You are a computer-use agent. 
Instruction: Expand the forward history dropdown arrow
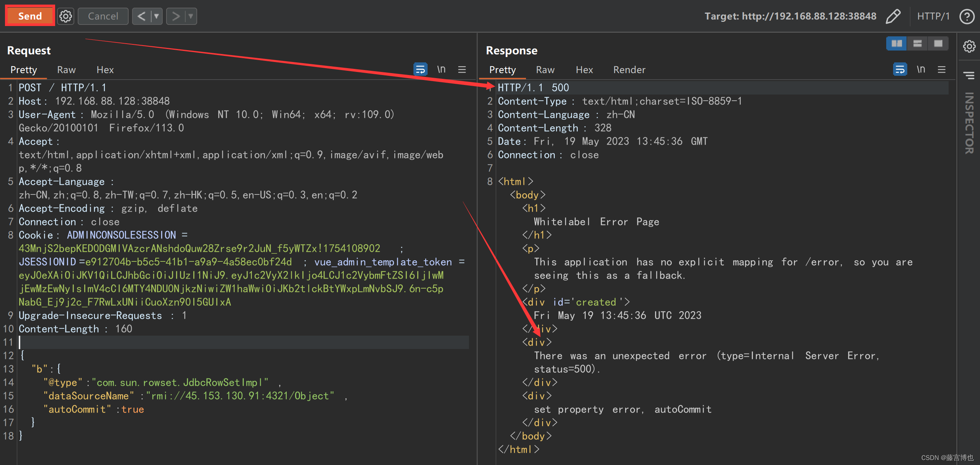coord(191,16)
